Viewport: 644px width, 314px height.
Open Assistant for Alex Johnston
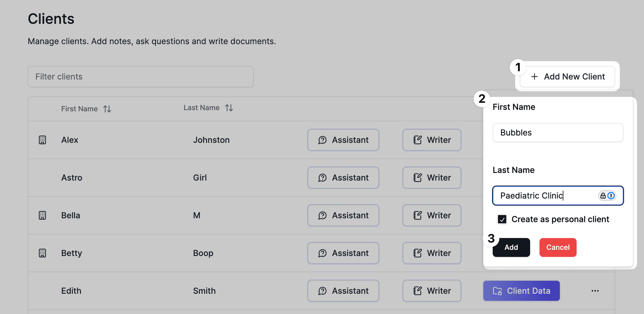(x=343, y=140)
